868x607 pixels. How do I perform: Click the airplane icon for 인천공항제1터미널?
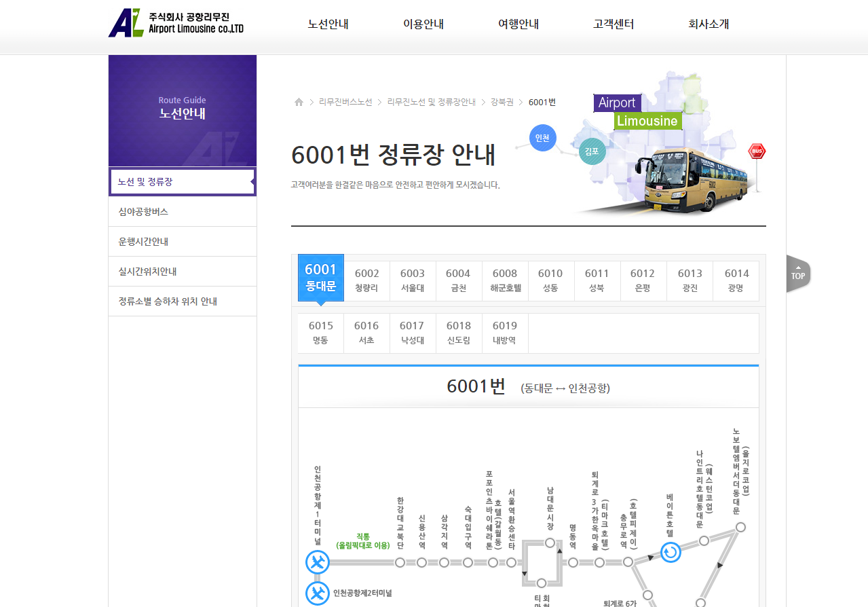(x=318, y=562)
